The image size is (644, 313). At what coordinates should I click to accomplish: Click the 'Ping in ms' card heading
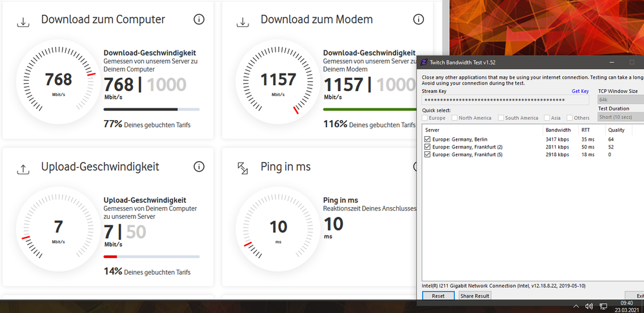(x=285, y=167)
